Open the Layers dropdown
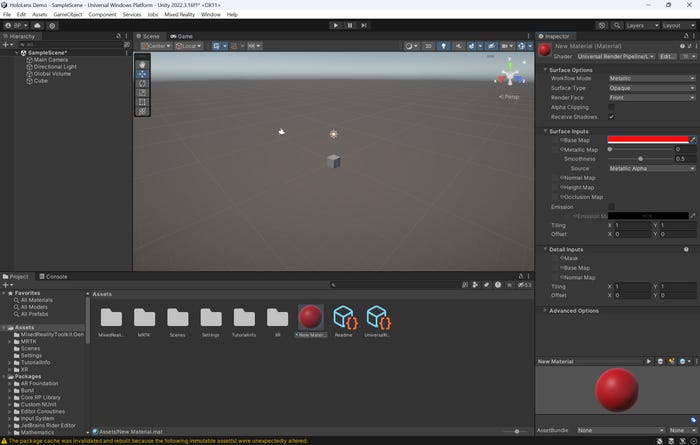 [642, 25]
